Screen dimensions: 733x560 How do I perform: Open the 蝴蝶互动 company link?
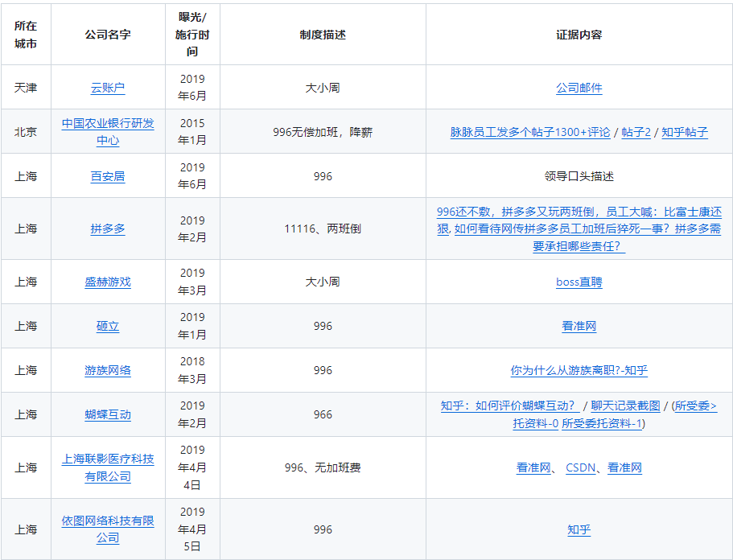(108, 414)
